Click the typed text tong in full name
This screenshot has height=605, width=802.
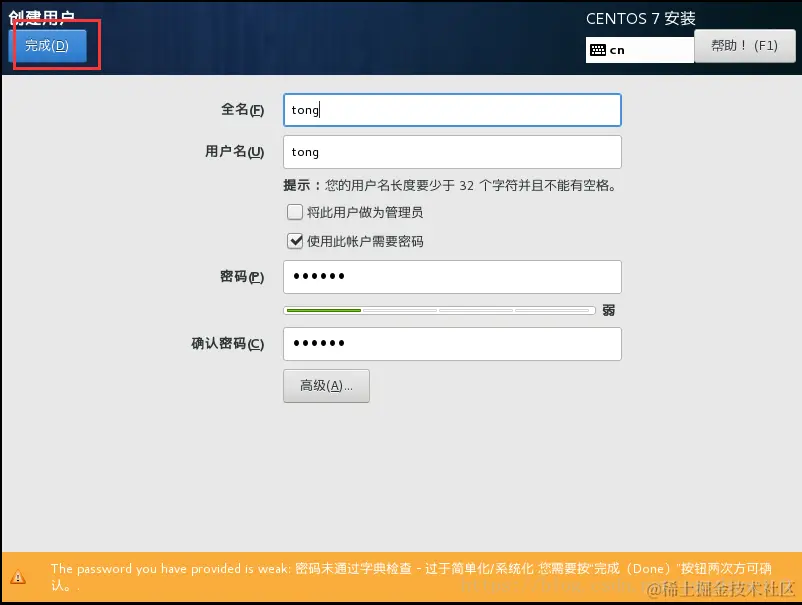[x=304, y=109]
